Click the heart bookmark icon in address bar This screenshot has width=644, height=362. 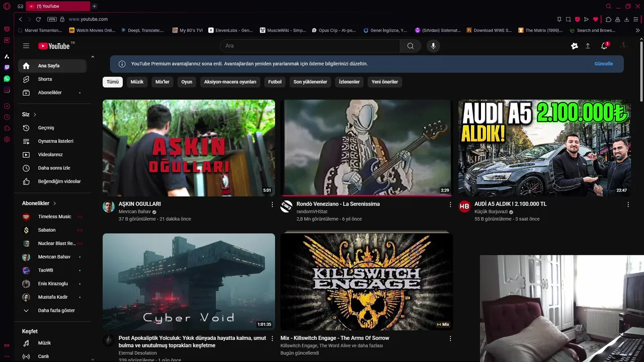click(595, 19)
